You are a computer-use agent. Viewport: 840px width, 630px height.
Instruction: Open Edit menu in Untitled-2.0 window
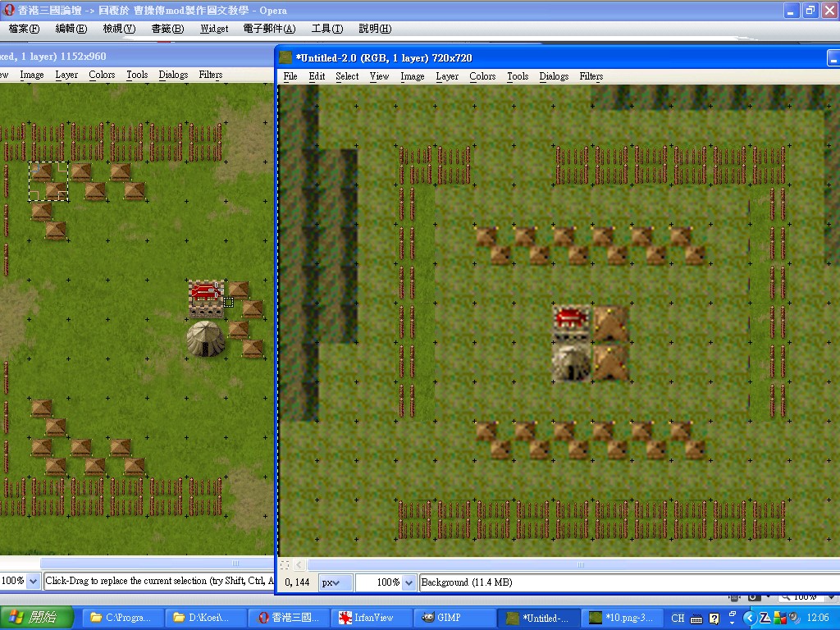coord(317,76)
